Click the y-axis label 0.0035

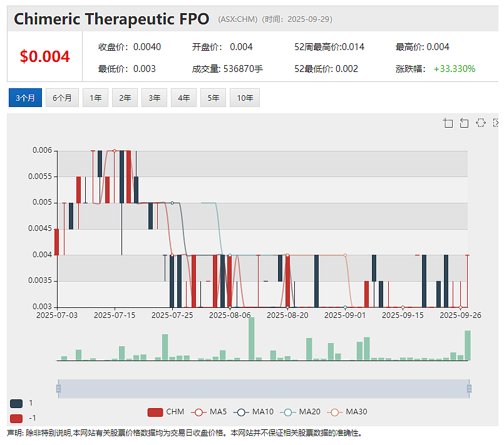[x=40, y=280]
